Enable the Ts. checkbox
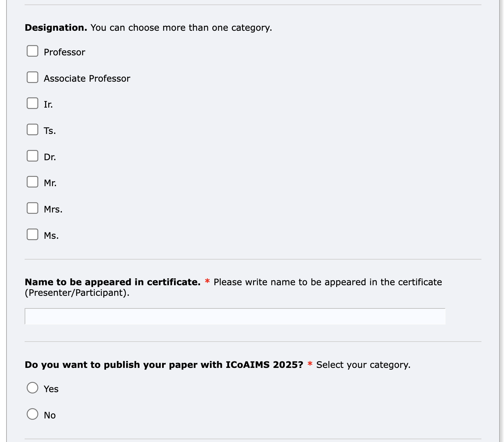The height and width of the screenshot is (442, 504). pyautogui.click(x=32, y=129)
